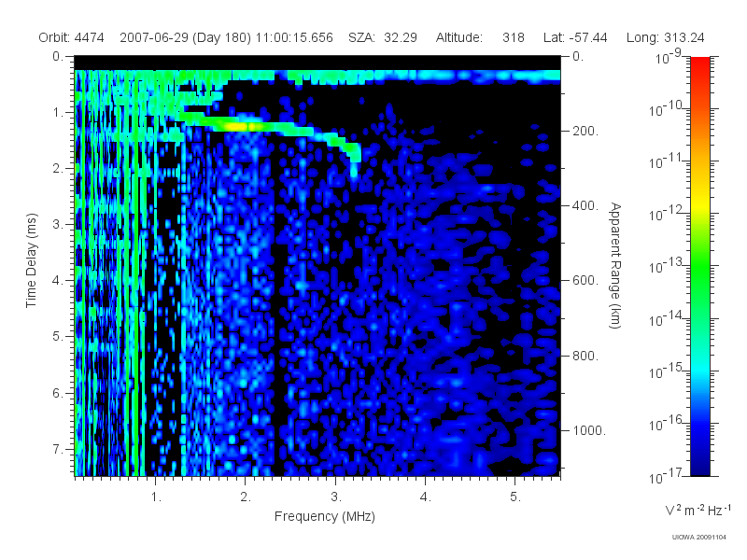The image size is (747, 560).
Task: Click the 'Long: 313.24' text
Action: pyautogui.click(x=666, y=37)
